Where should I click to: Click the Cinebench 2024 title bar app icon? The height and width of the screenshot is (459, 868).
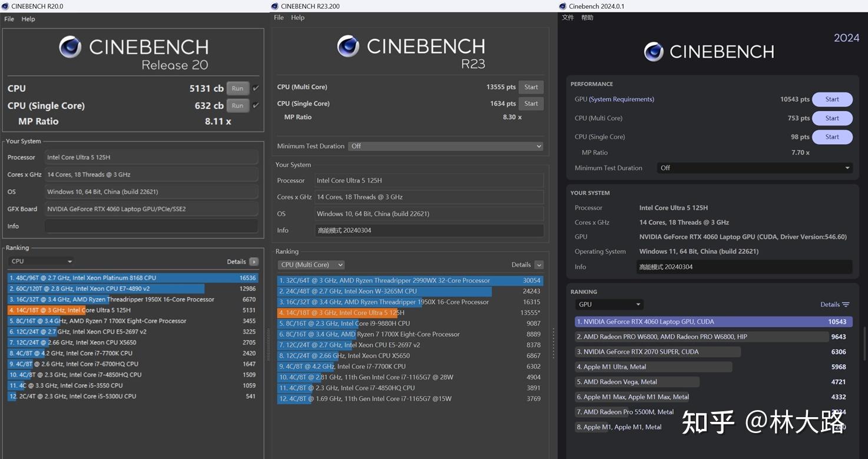click(563, 6)
